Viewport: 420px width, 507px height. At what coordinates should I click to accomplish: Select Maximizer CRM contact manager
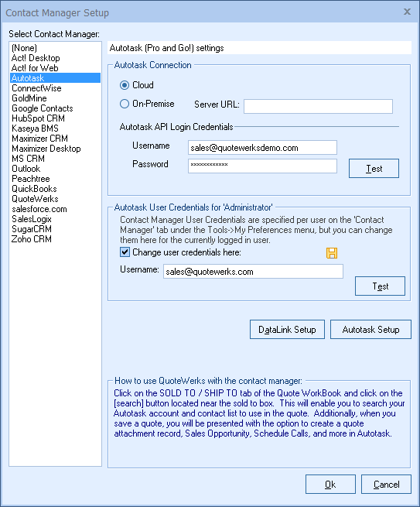pyautogui.click(x=55, y=138)
